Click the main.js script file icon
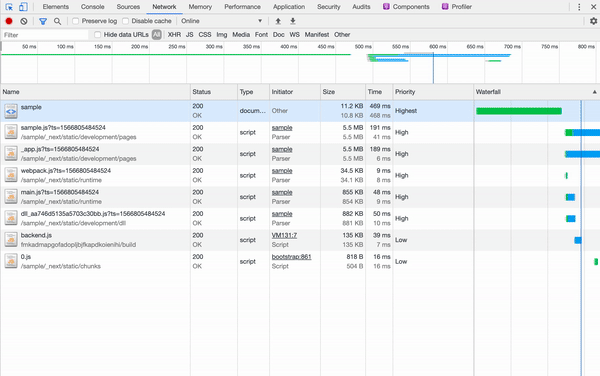This screenshot has width=600, height=376. pos(11,197)
